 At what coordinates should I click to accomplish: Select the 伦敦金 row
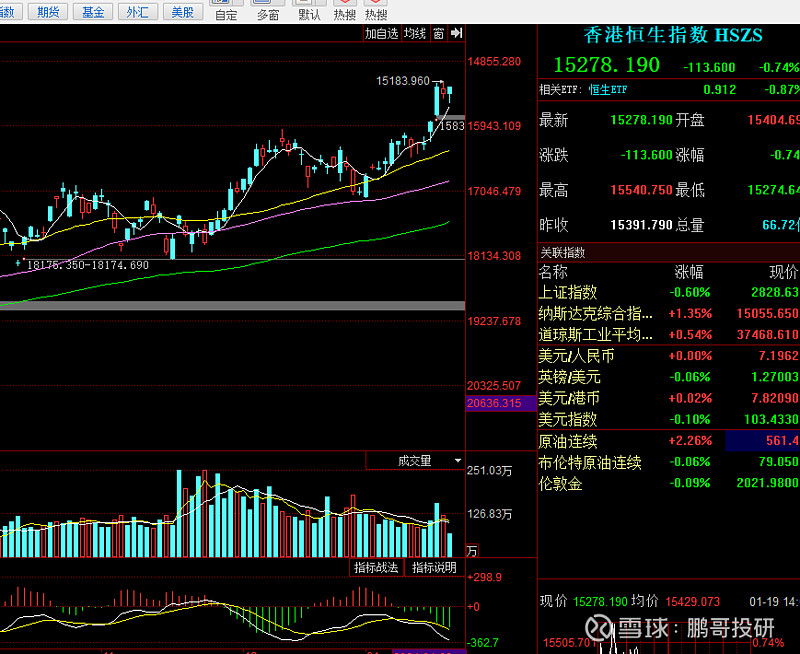tap(668, 483)
